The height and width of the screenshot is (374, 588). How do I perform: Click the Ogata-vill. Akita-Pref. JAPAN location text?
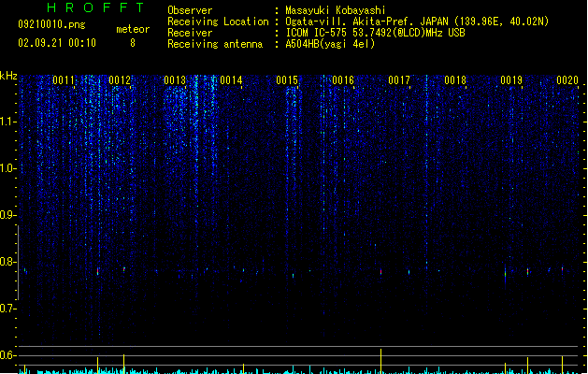(417, 22)
